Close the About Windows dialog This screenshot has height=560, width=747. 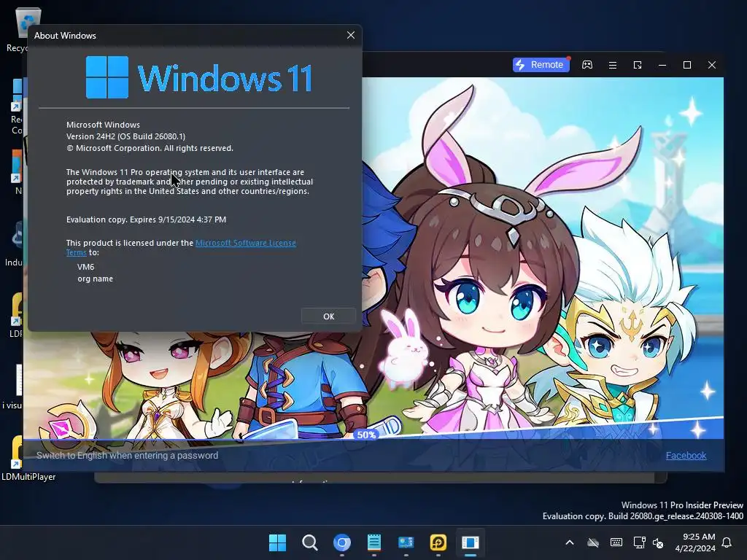coord(351,35)
